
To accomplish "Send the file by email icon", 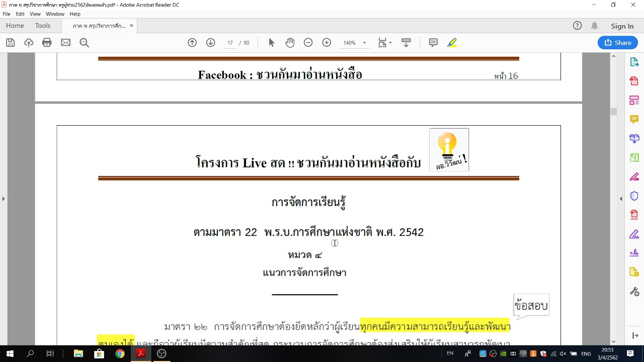I will (x=65, y=43).
